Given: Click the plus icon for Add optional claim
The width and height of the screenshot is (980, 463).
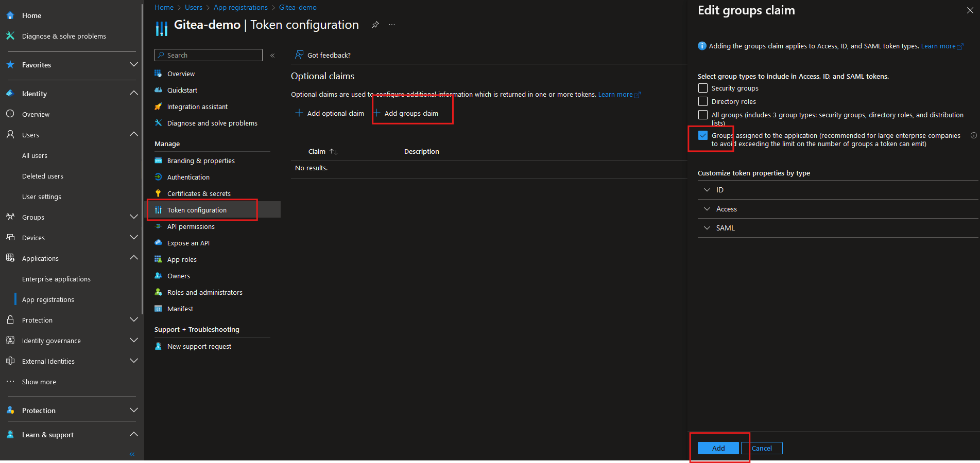Looking at the screenshot, I should pyautogui.click(x=299, y=113).
